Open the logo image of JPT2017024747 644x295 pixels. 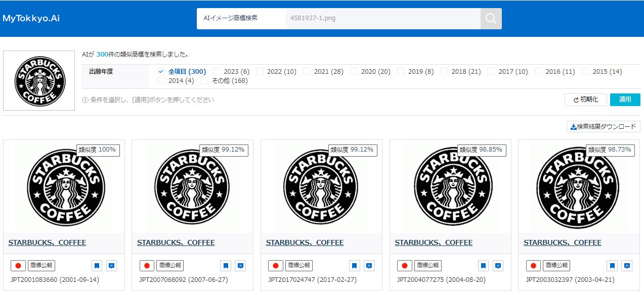321,186
